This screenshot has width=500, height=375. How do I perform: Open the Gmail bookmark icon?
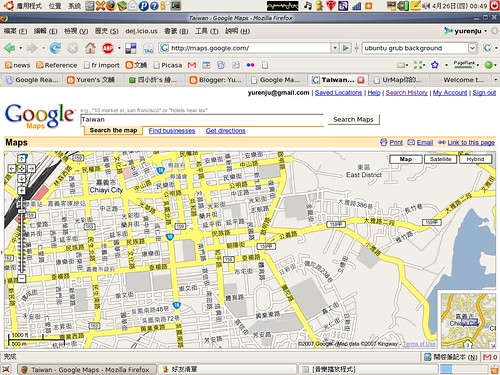[x=192, y=65]
